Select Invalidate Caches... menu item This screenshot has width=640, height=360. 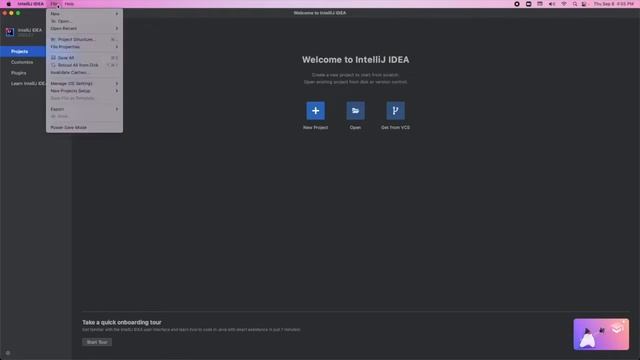click(84, 72)
